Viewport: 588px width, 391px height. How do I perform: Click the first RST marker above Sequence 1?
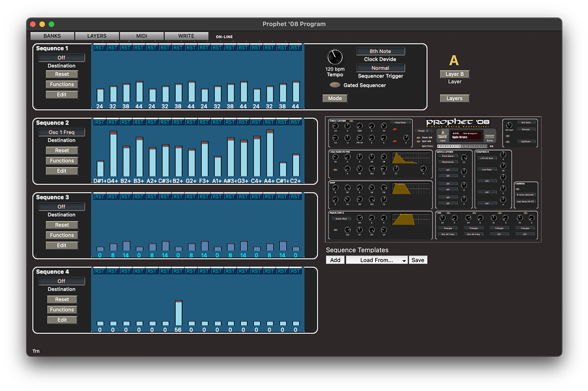pyautogui.click(x=98, y=47)
